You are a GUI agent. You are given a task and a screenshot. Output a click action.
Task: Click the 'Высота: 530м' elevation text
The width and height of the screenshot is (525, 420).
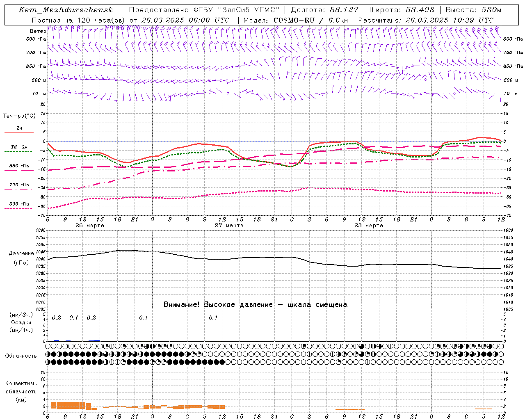pos(473,10)
